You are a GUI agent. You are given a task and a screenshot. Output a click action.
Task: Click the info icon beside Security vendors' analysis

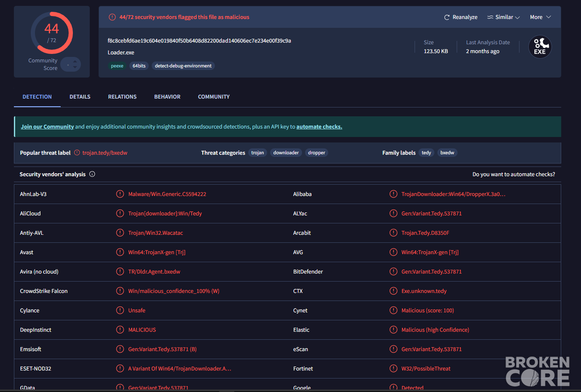(x=92, y=174)
